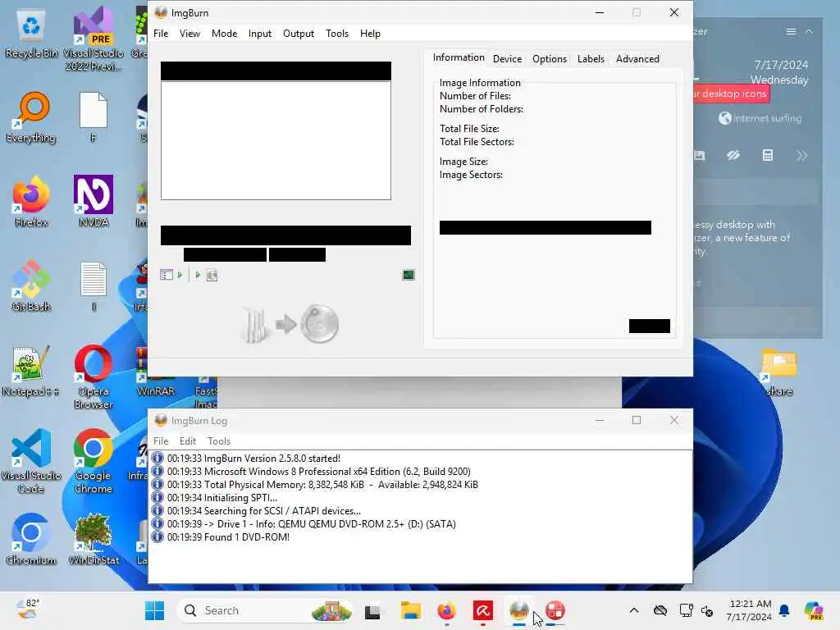The height and width of the screenshot is (630, 840).
Task: Click the Internet surfing link in widget
Action: [x=760, y=118]
